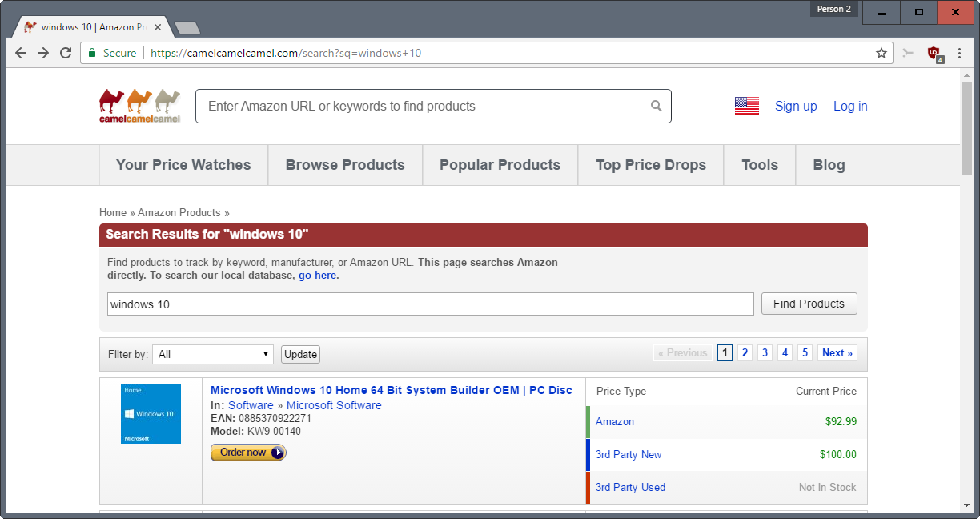Viewport: 980px width, 519px height.
Task: Click the Amazon Products breadcrumb
Action: tap(179, 212)
